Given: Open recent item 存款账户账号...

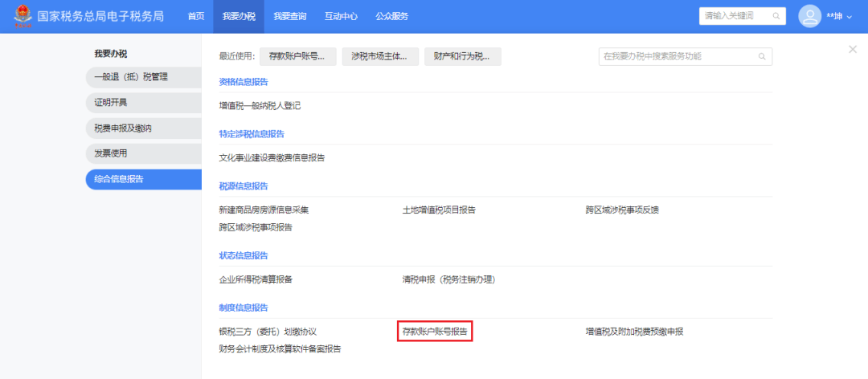Looking at the screenshot, I should [x=298, y=56].
